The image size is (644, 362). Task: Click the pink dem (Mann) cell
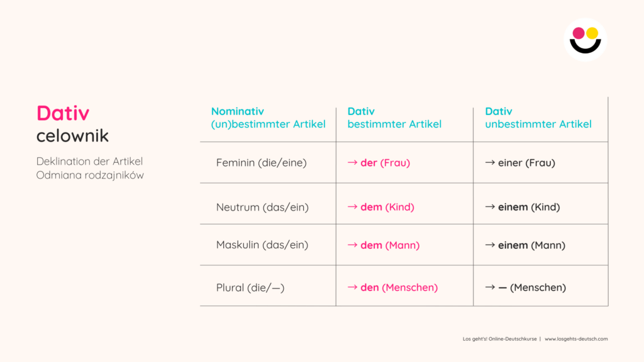click(x=384, y=245)
